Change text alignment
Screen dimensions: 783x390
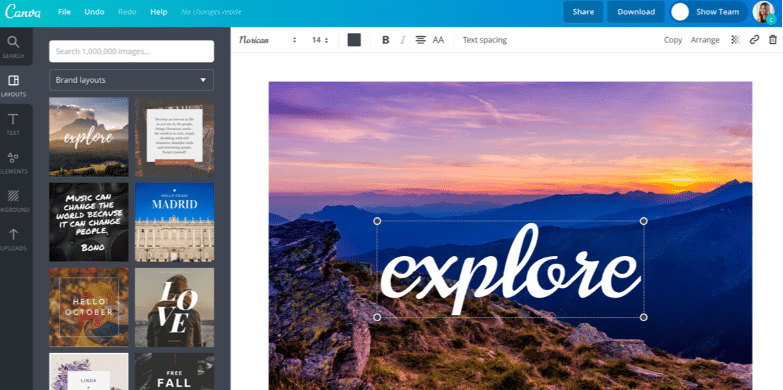click(420, 40)
